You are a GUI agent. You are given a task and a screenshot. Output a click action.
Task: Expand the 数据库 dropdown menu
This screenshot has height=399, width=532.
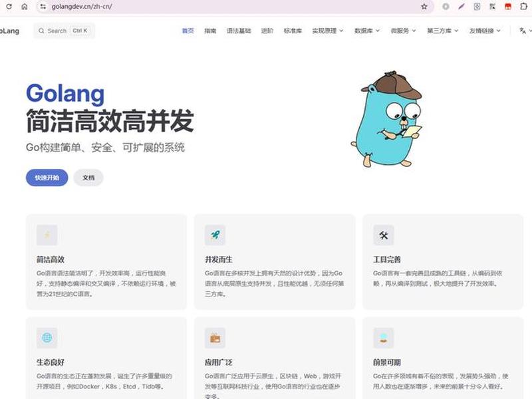pos(367,31)
